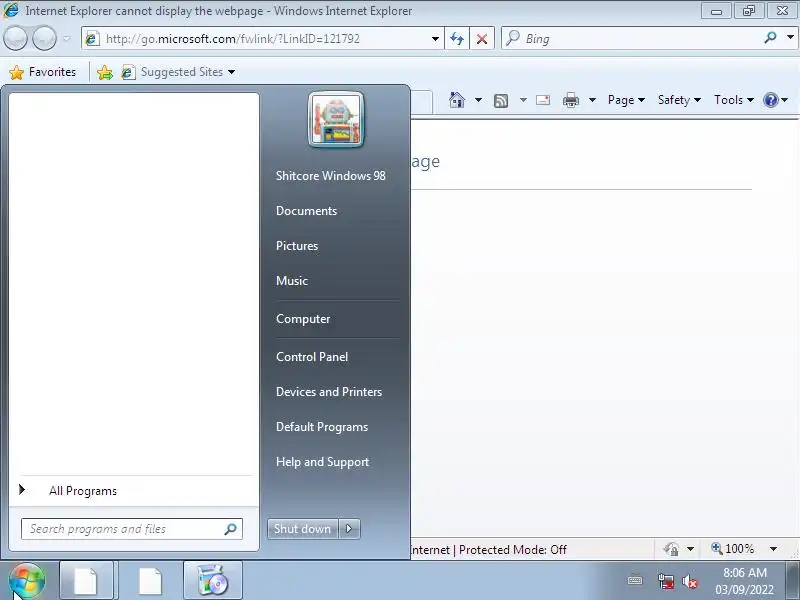800x600 pixels.
Task: Click the Internet Explorer title bar icon
Action: [x=11, y=10]
